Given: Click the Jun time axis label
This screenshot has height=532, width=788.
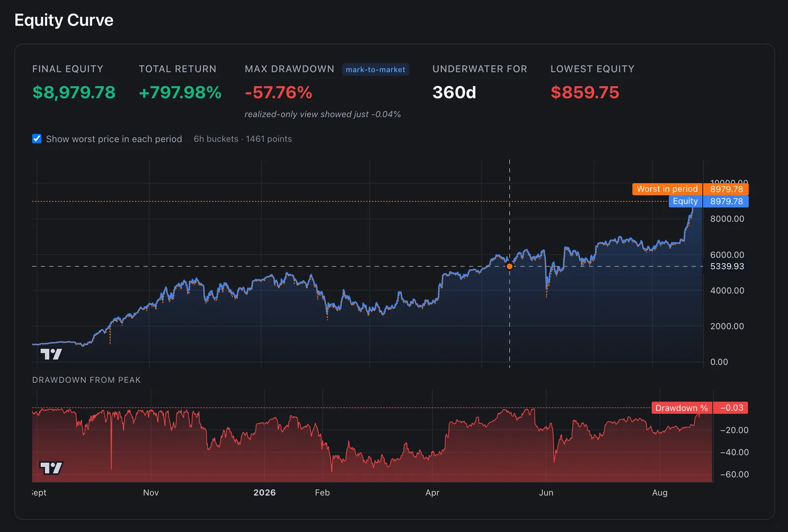Looking at the screenshot, I should point(546,493).
